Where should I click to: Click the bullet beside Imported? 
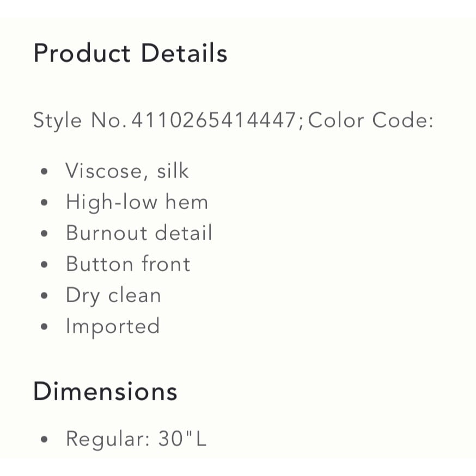click(x=44, y=327)
